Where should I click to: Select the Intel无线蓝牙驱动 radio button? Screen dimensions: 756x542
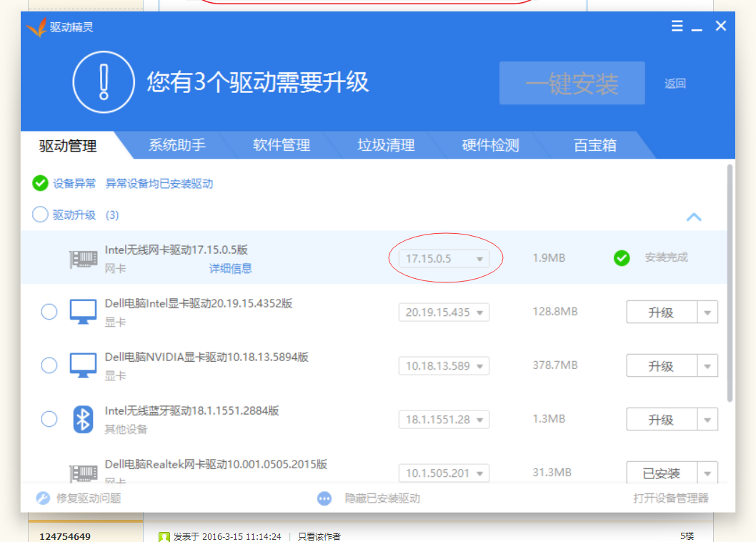[49, 419]
